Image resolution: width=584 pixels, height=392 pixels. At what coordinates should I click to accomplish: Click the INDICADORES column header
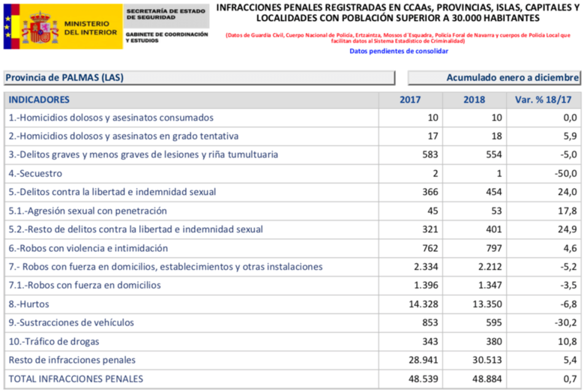[x=39, y=100]
